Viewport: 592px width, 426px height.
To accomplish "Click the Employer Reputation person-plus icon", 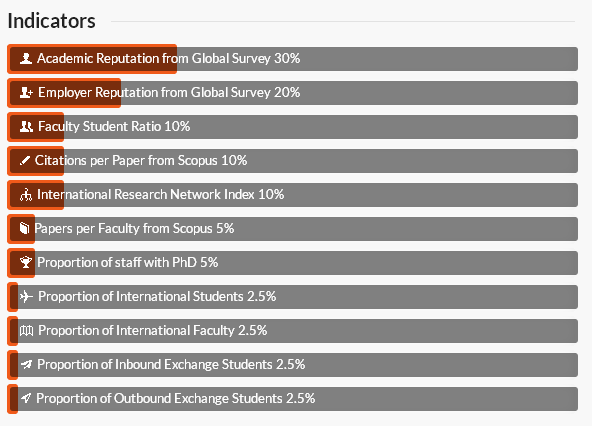I will [26, 93].
